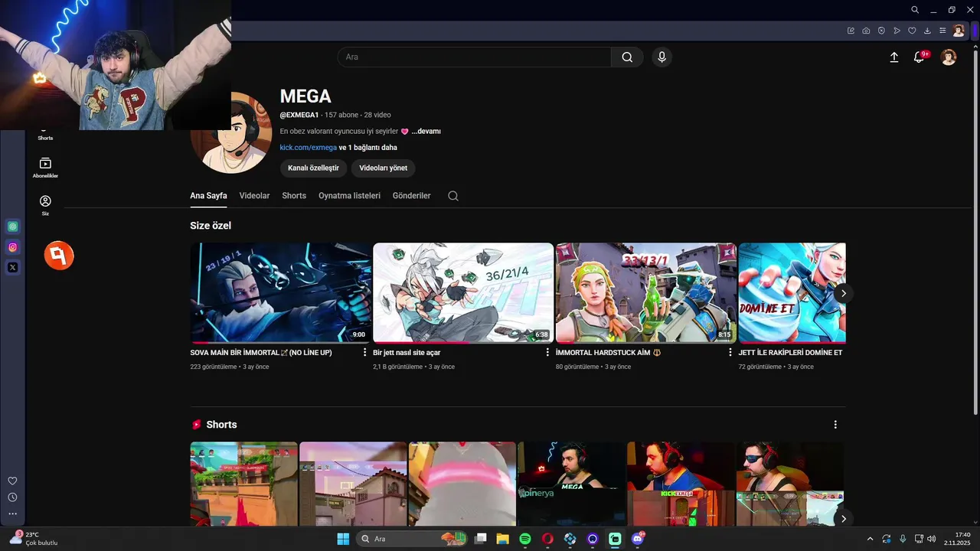Click the browser toolbar edit-page icon
This screenshot has height=551, width=980.
point(851,31)
